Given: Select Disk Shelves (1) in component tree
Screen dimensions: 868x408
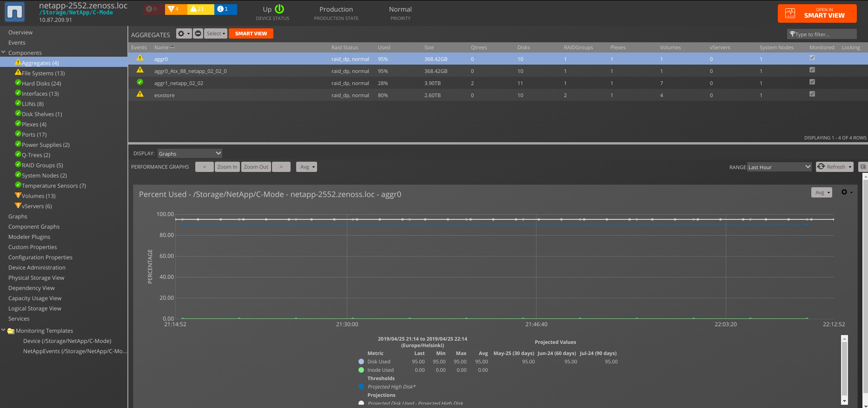Looking at the screenshot, I should pyautogui.click(x=42, y=114).
